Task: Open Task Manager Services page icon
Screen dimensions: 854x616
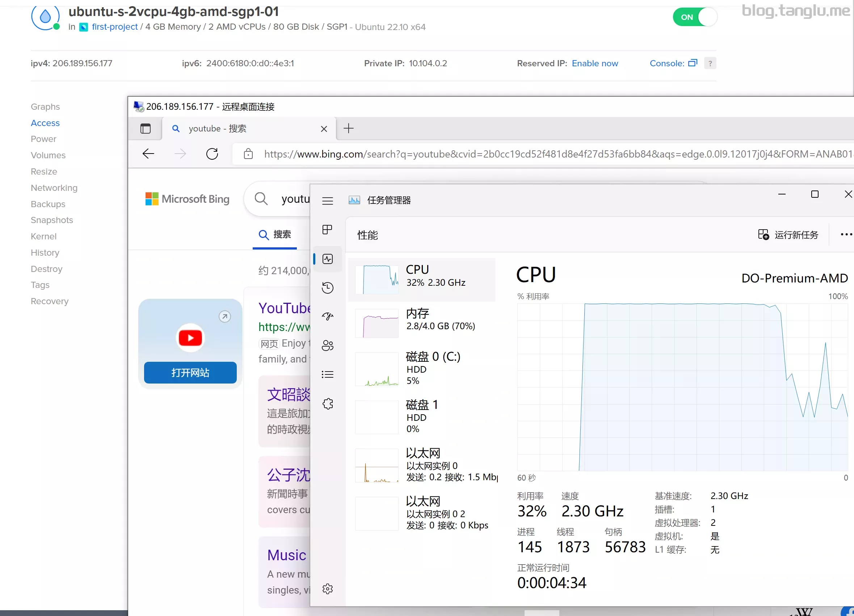Action: coord(327,403)
